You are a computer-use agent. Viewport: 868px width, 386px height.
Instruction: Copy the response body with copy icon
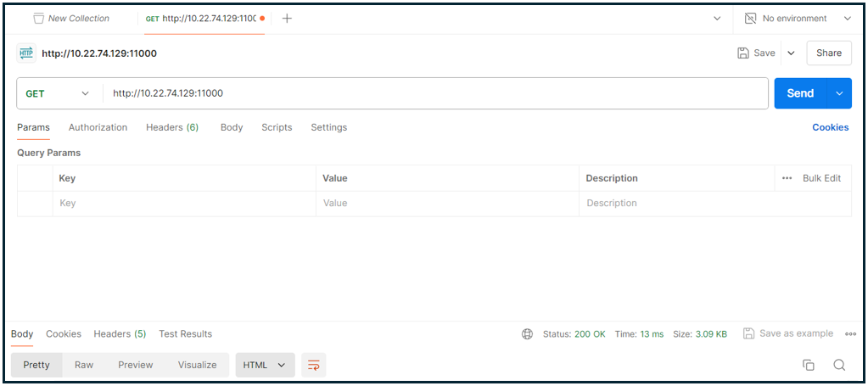(809, 365)
